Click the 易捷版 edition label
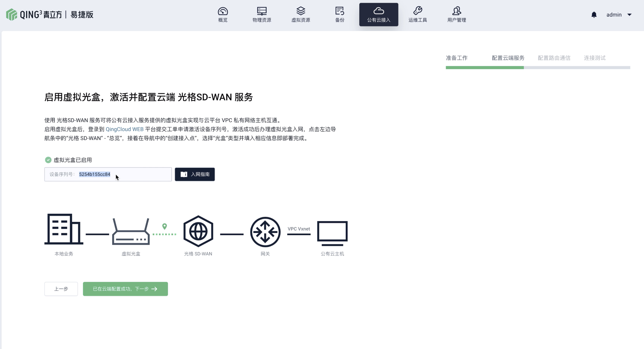This screenshot has width=644, height=349. pyautogui.click(x=82, y=15)
